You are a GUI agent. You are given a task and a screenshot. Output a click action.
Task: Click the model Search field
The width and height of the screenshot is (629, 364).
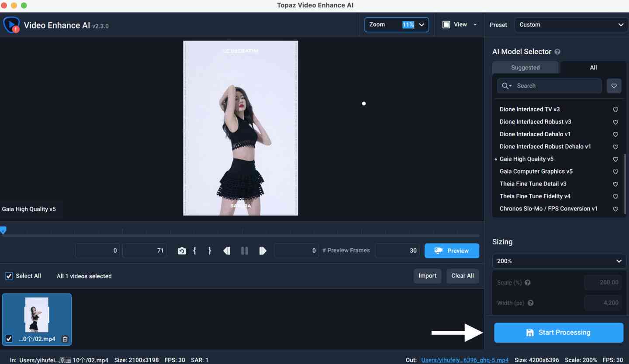(550, 86)
